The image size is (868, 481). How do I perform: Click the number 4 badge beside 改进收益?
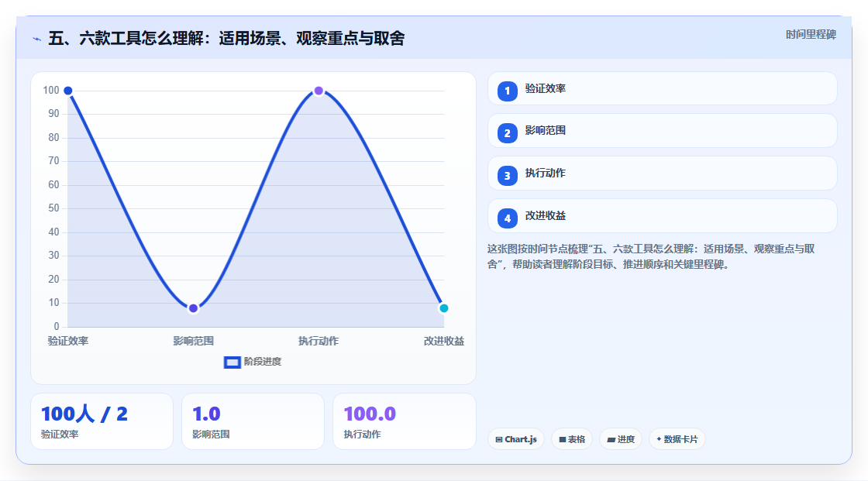point(507,218)
